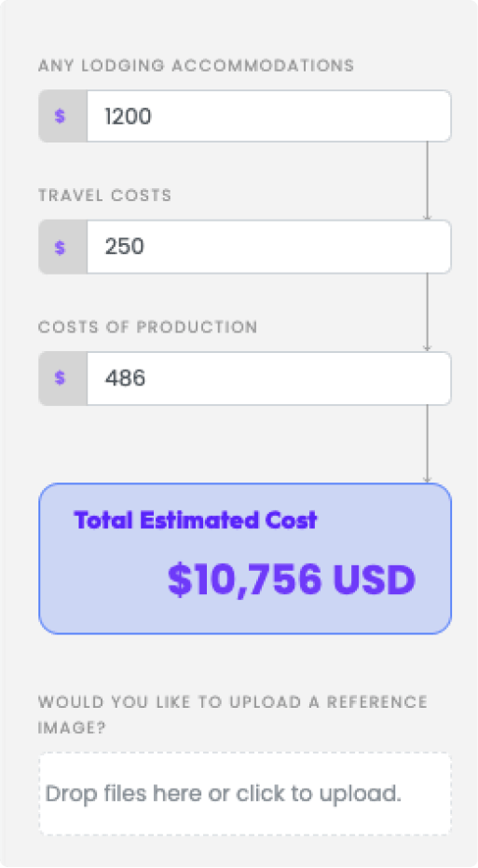The image size is (478, 868).
Task: Click the arrow pointing into the total cost box
Action: 427,444
